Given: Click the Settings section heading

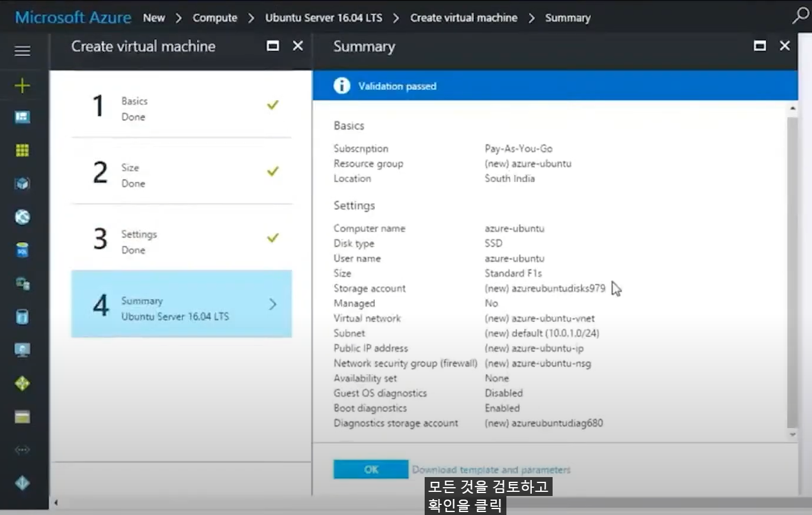Looking at the screenshot, I should point(354,206).
